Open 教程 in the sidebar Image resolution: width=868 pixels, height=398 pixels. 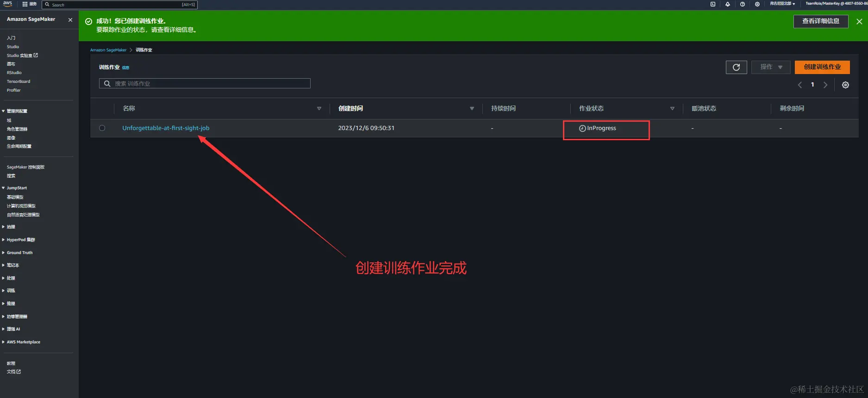11,363
